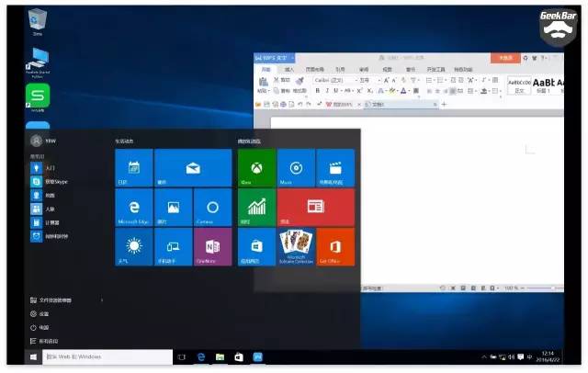Screen dimensions: 588x373
Task: Switch to References tab in WPS
Action: (340, 69)
